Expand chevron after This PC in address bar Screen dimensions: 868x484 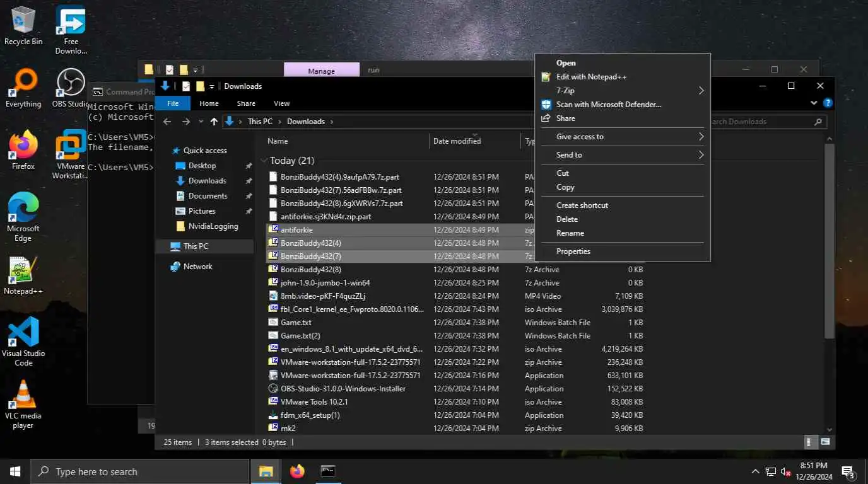[280, 122]
